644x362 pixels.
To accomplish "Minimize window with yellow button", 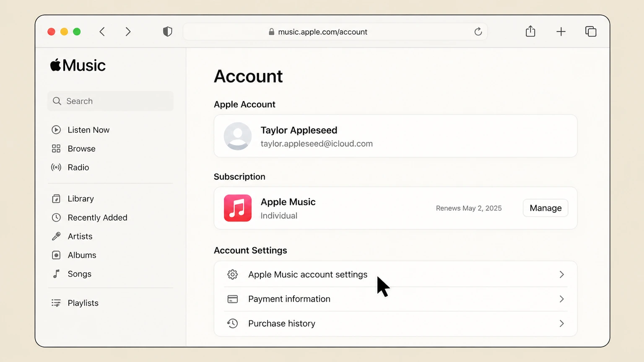I will 64,32.
